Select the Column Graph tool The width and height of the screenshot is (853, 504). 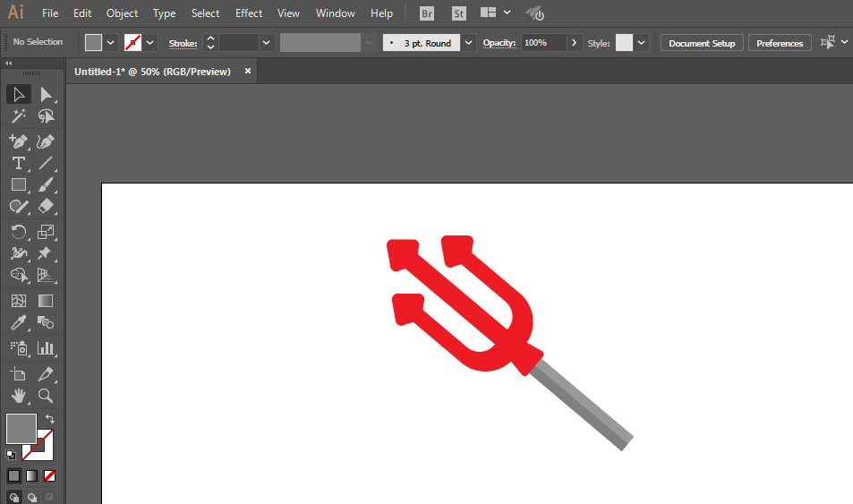(46, 348)
